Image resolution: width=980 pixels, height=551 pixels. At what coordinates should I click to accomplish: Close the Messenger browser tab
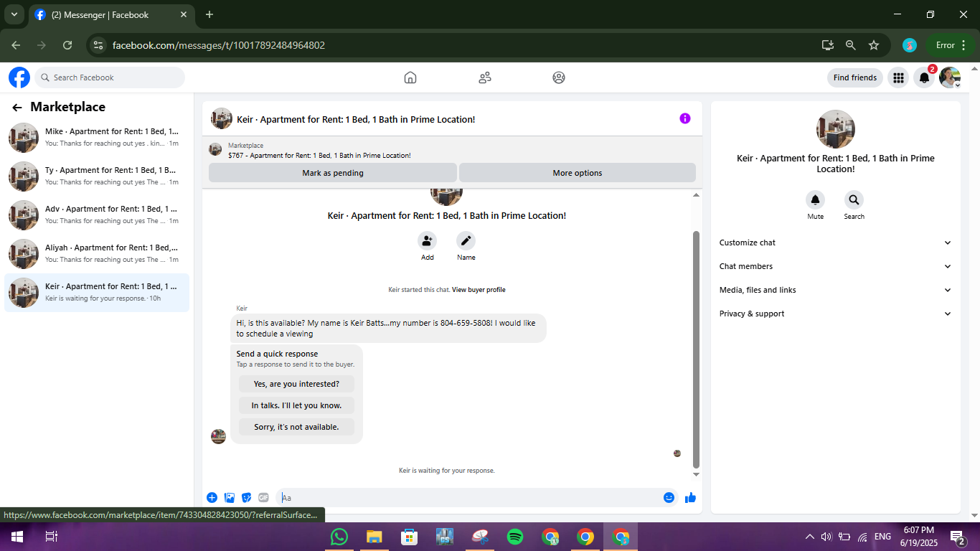point(184,14)
